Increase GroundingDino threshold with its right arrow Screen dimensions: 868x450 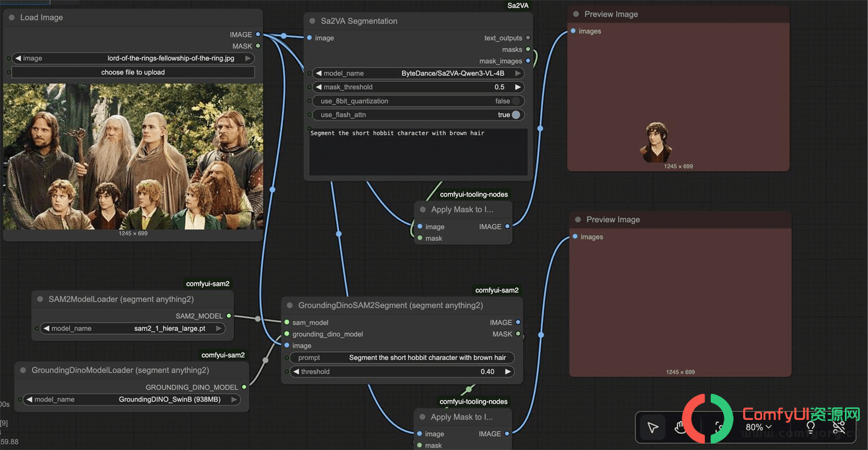coord(508,372)
